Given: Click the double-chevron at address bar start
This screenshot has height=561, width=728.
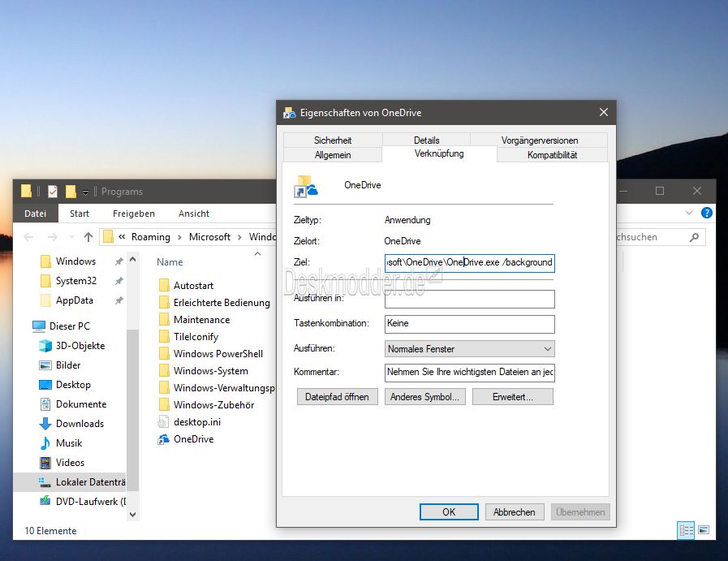Looking at the screenshot, I should (x=122, y=237).
